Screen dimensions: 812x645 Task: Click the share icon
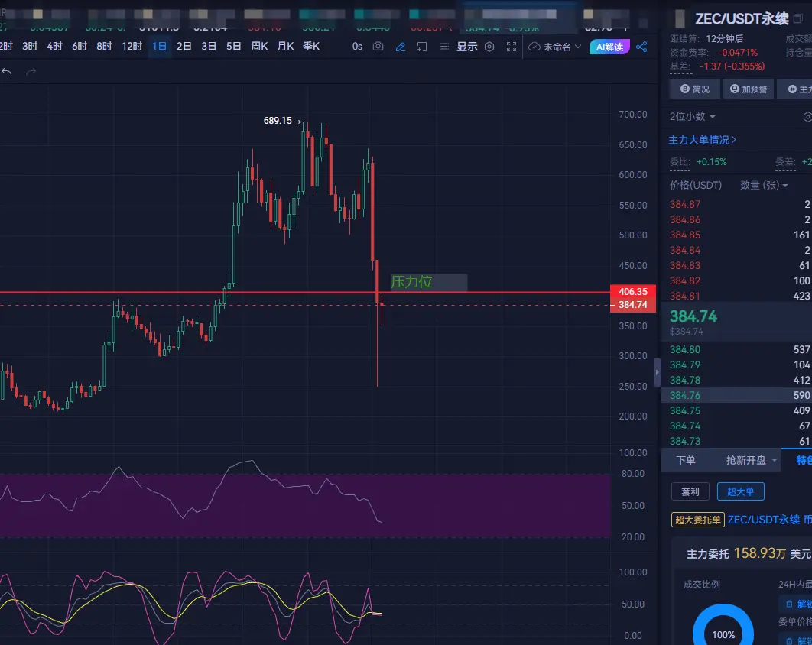[x=641, y=47]
